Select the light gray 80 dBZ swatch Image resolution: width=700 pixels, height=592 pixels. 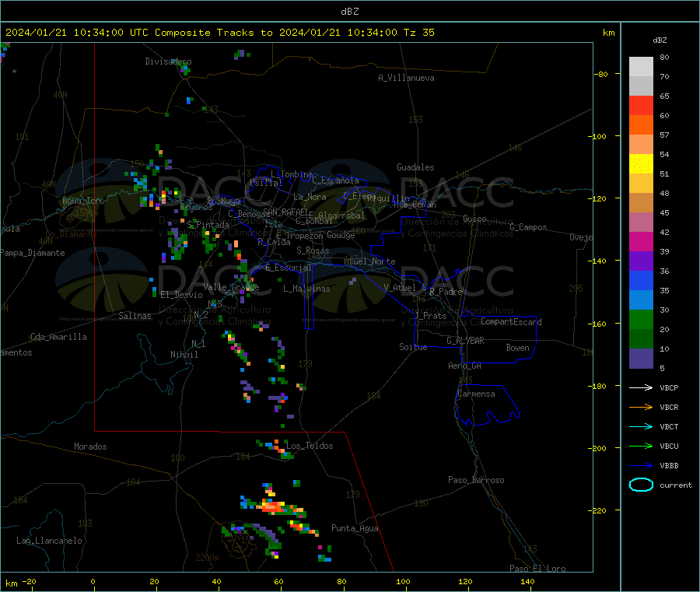[x=641, y=67]
